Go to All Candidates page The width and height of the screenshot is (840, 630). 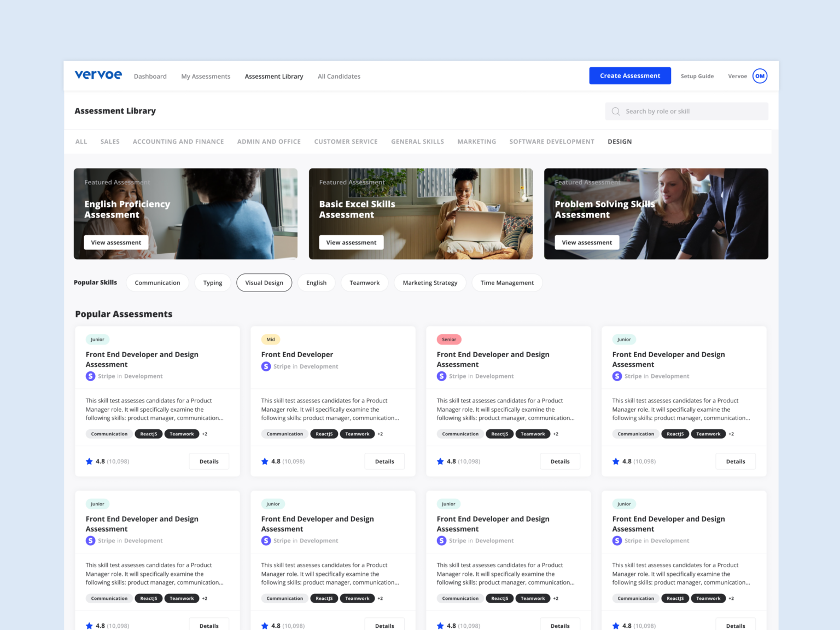pyautogui.click(x=339, y=77)
